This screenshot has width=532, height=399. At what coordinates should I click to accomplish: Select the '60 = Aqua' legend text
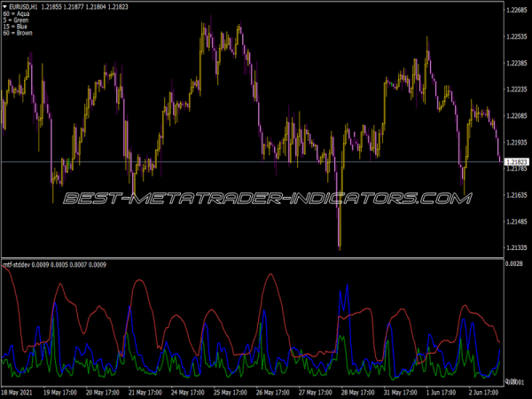pyautogui.click(x=16, y=13)
